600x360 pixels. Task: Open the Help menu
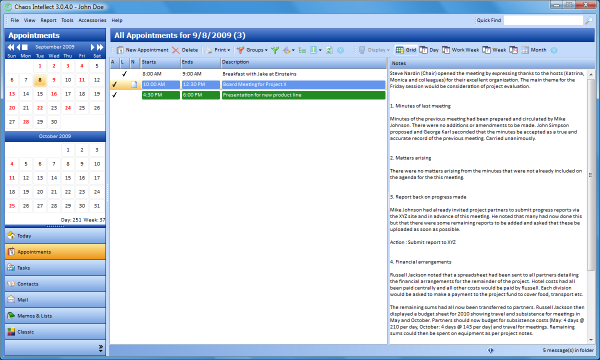click(117, 20)
